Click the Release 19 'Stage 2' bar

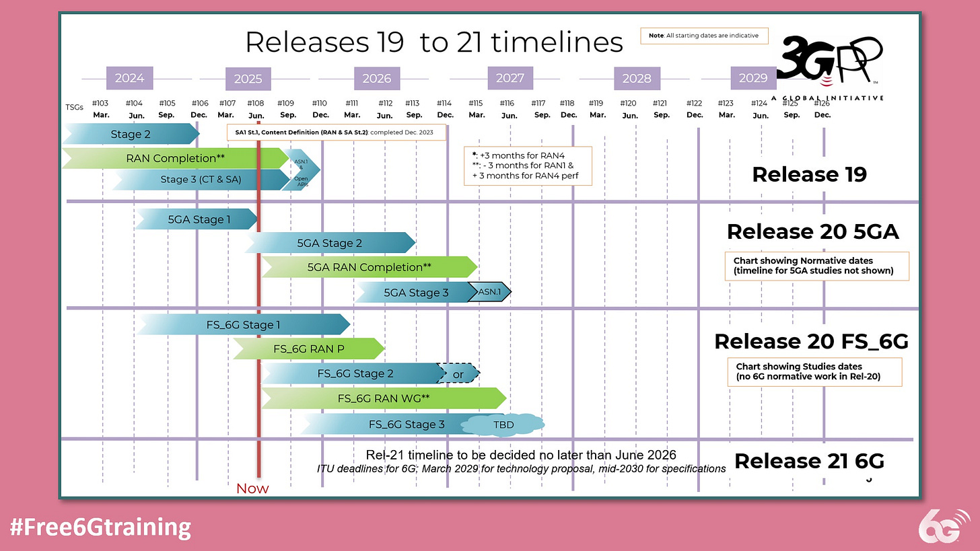[131, 134]
